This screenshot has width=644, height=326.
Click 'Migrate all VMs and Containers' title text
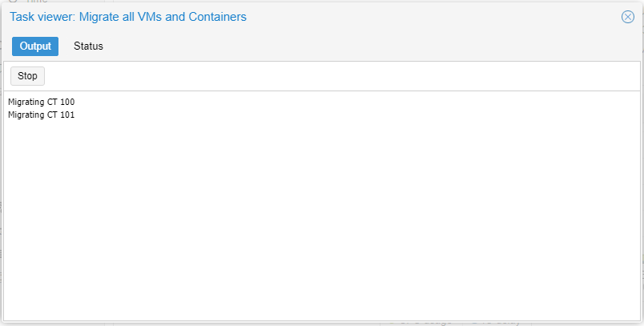click(163, 17)
